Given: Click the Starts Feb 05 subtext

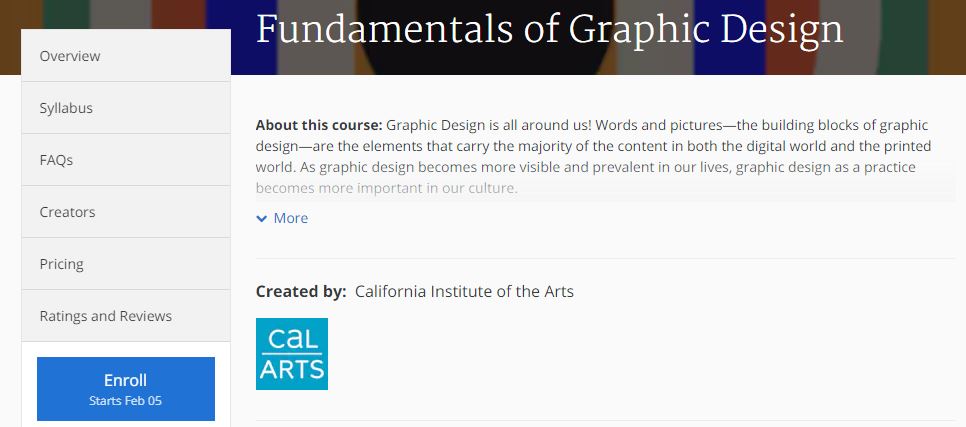Looking at the screenshot, I should click(x=125, y=401).
